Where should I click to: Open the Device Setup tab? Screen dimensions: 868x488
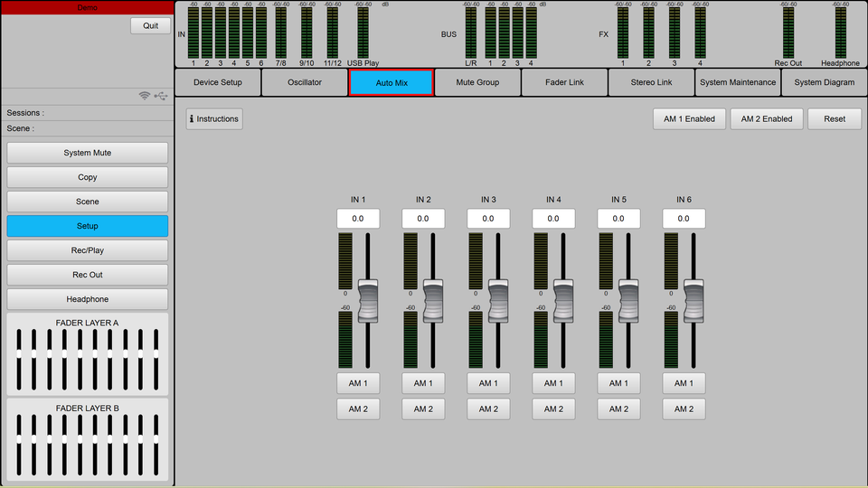click(x=218, y=83)
